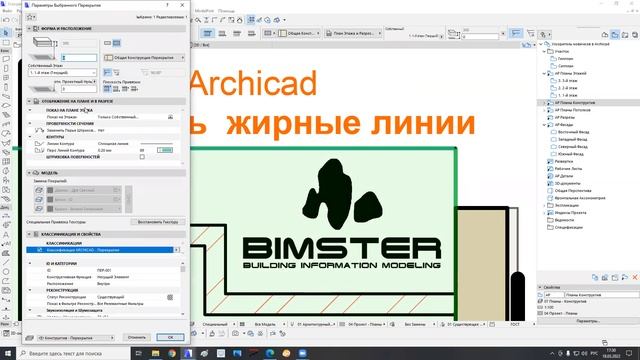Click the red delete X in the navigator
This screenshot has width=640, height=360.
point(635,277)
